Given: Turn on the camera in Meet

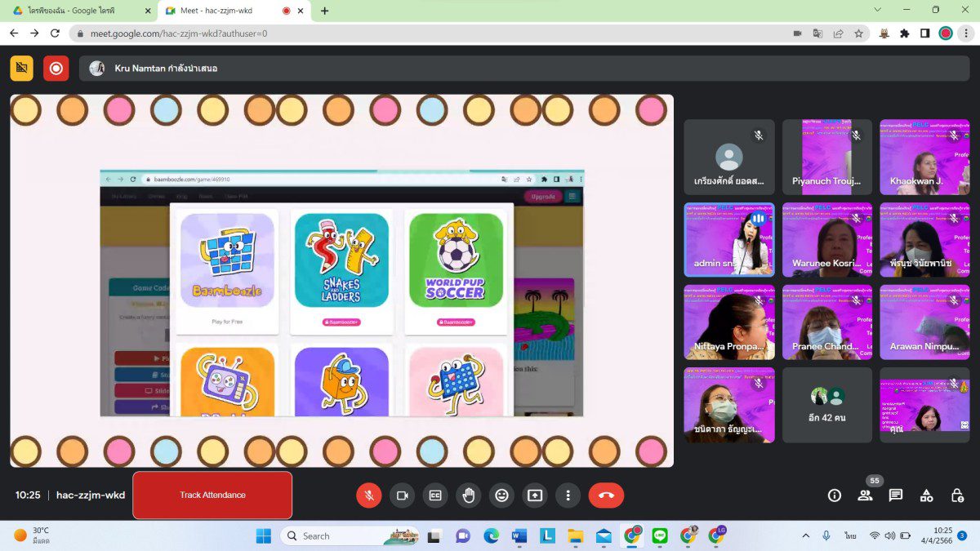Looking at the screenshot, I should pos(402,495).
